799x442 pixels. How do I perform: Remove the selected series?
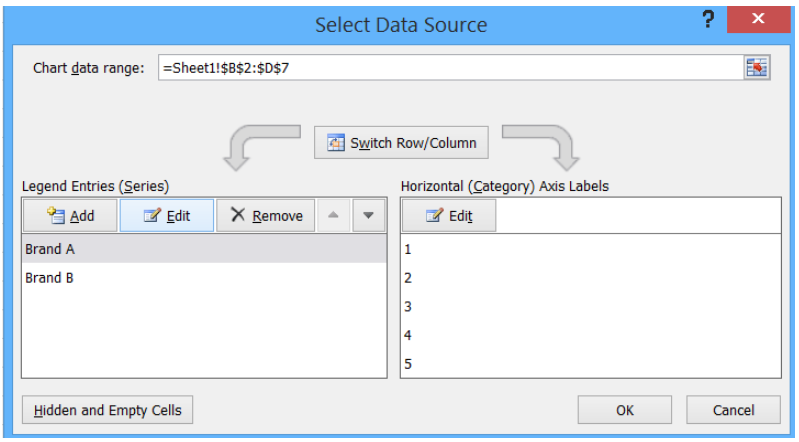click(265, 216)
